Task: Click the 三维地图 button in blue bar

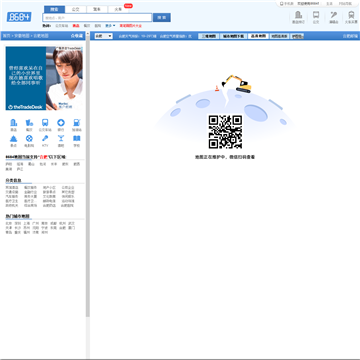Action: click(209, 36)
